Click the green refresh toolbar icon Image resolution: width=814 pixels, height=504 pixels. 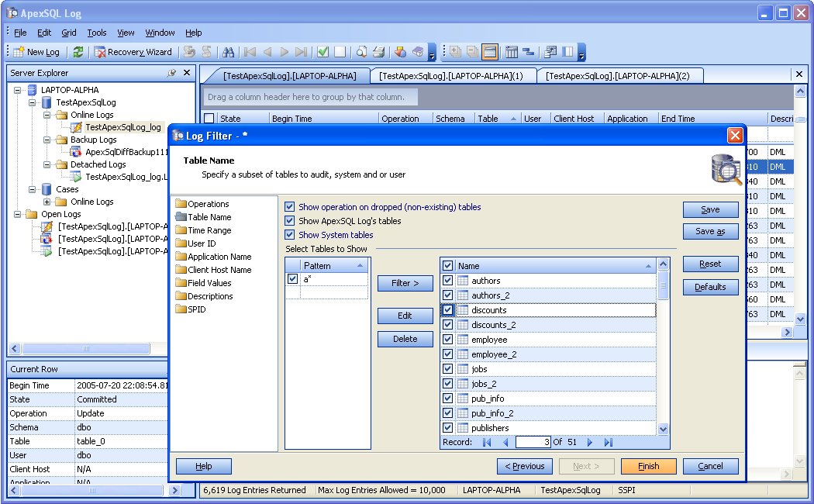coord(78,52)
